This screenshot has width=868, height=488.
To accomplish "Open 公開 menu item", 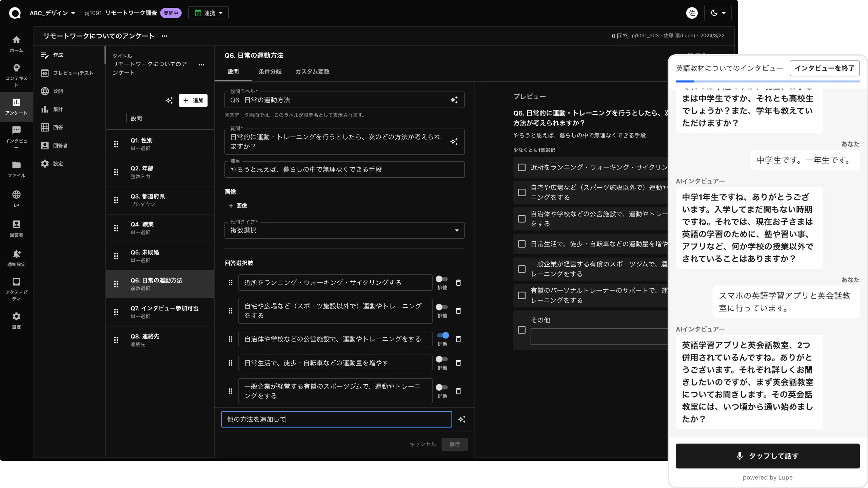I will pyautogui.click(x=71, y=91).
